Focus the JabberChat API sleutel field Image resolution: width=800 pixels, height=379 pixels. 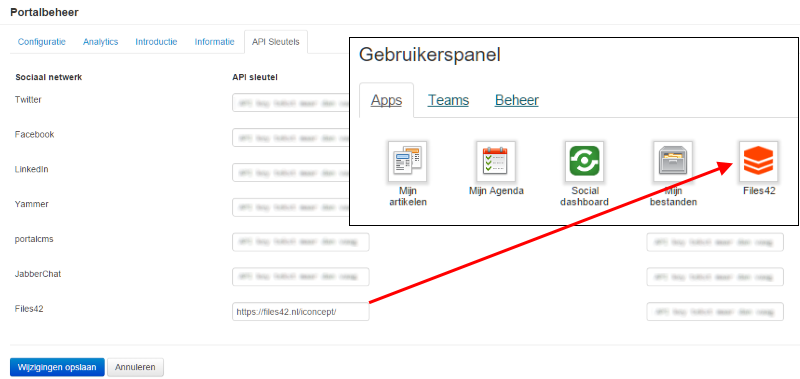coord(301,276)
